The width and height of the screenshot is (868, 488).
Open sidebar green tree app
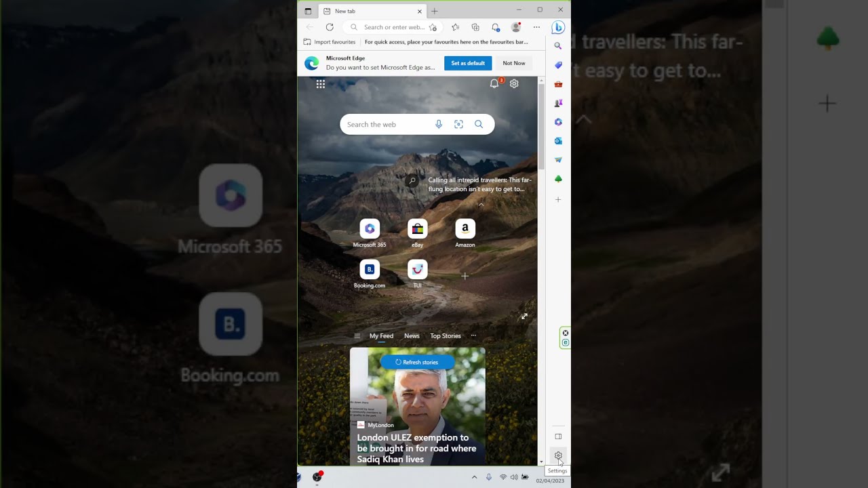pyautogui.click(x=558, y=179)
